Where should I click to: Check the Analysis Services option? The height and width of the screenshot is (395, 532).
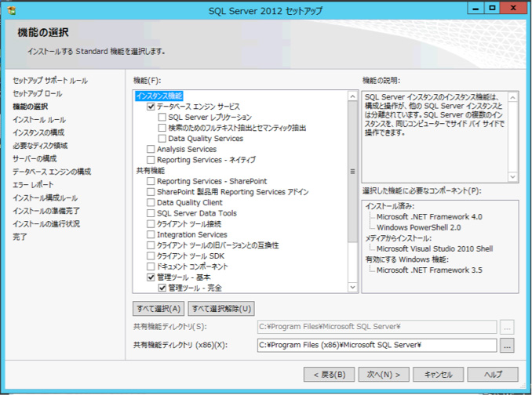151,150
